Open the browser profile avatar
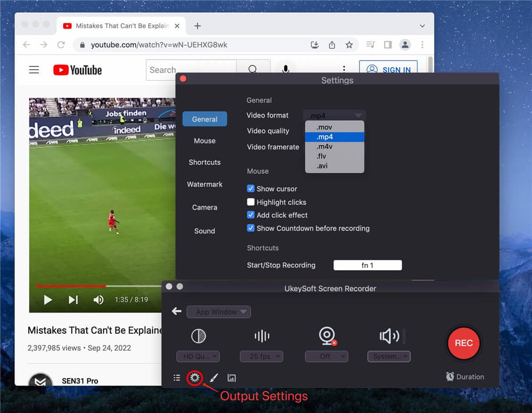This screenshot has width=532, height=413. [405, 45]
